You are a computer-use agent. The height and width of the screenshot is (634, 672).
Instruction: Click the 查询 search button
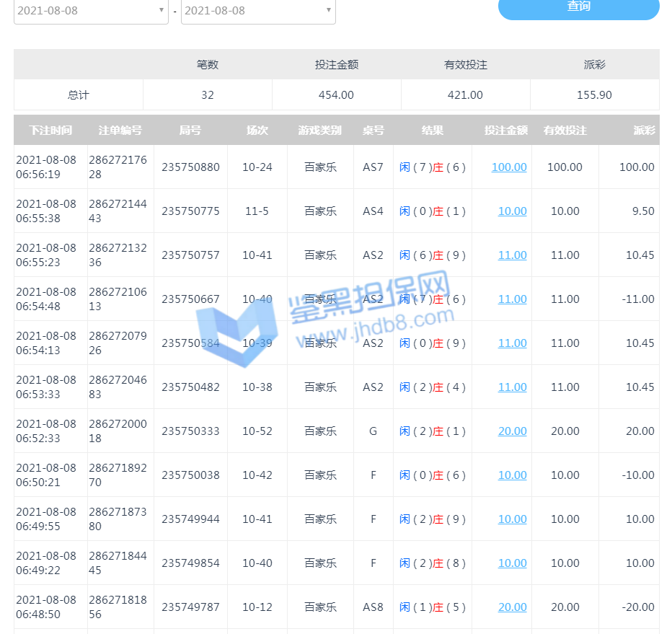[578, 7]
